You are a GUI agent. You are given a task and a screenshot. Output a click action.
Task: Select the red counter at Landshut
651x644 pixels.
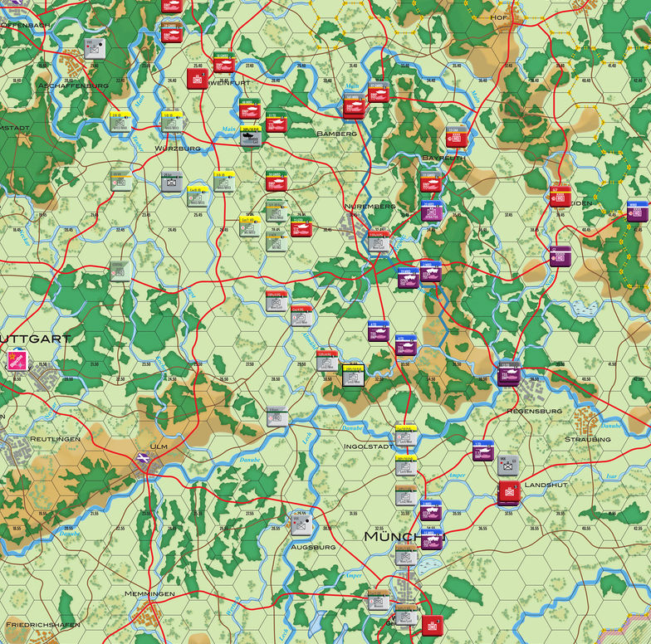509,493
